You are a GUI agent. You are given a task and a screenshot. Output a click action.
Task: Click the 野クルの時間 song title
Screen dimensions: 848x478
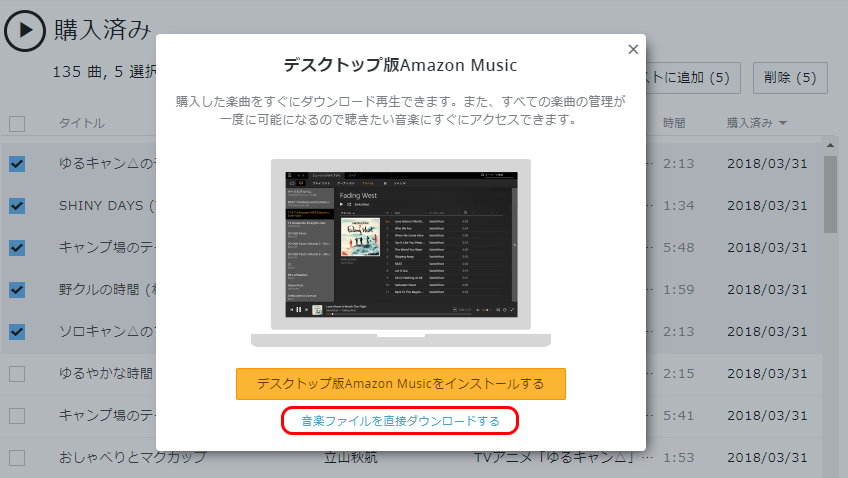[x=107, y=289]
